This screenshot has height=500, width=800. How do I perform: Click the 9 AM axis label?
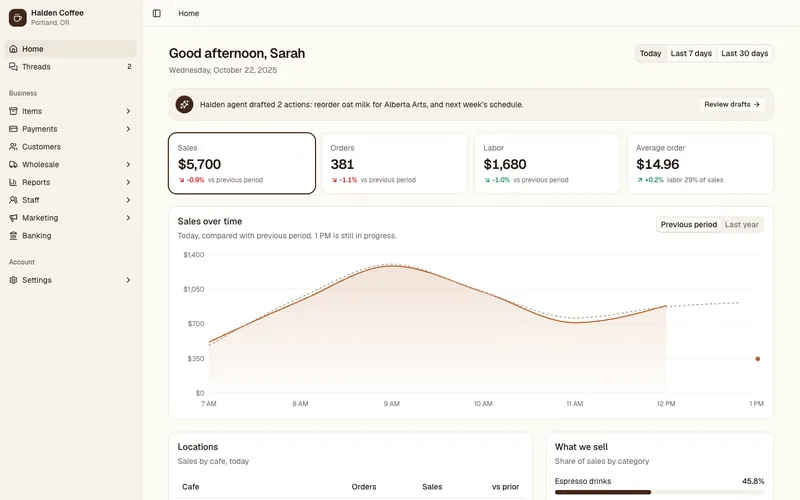click(x=391, y=404)
